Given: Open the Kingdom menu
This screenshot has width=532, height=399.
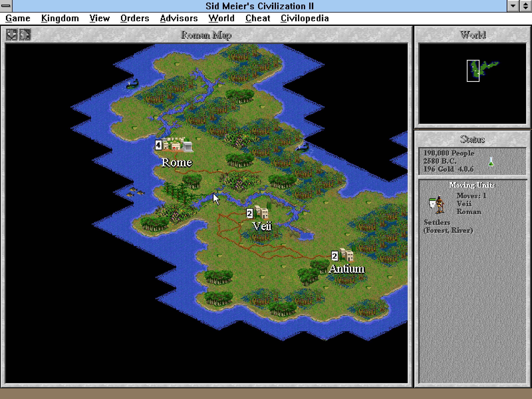Looking at the screenshot, I should [x=60, y=18].
